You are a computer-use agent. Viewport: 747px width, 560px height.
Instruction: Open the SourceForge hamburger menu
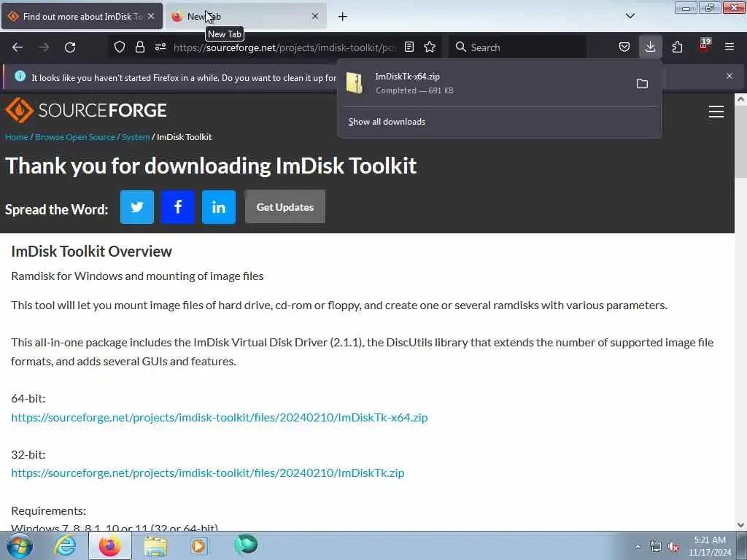click(716, 112)
